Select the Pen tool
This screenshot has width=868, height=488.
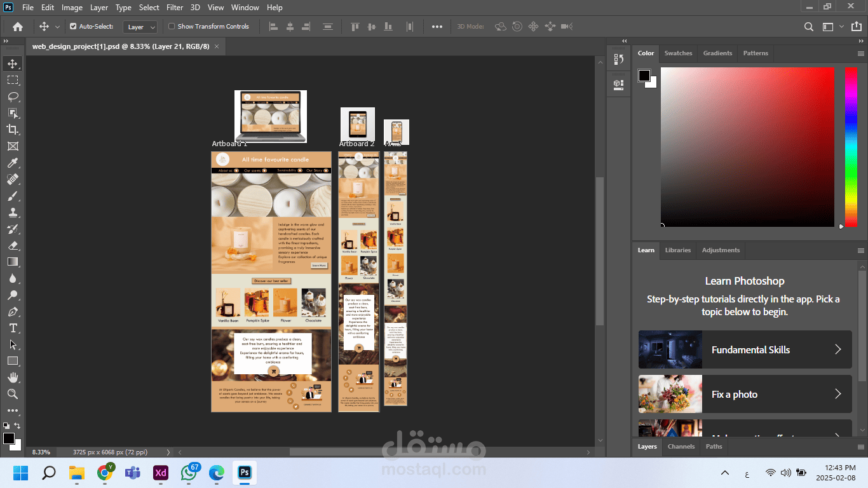click(x=13, y=311)
